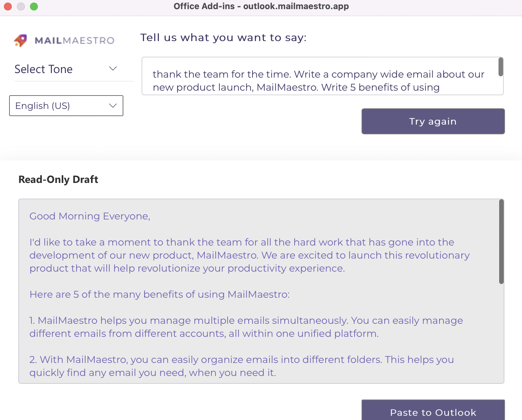This screenshot has height=420, width=522.
Task: Click the second benefit about organizing folders
Action: click(x=241, y=366)
